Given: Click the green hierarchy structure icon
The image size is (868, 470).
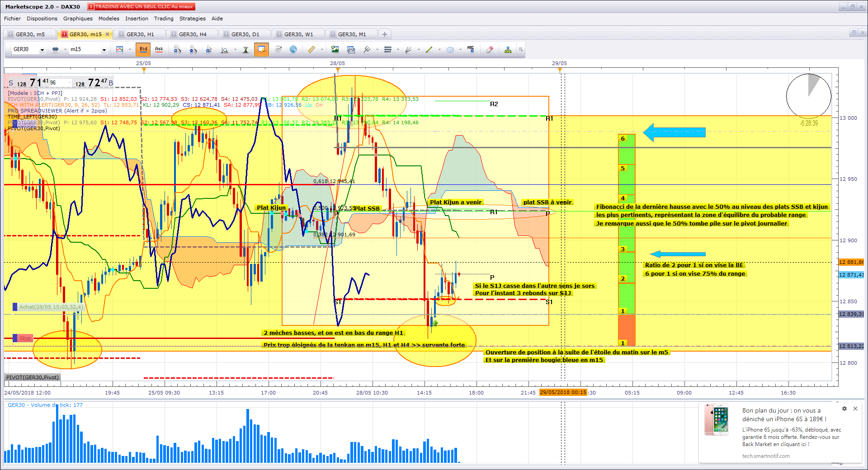Looking at the screenshot, I should pyautogui.click(x=508, y=50).
